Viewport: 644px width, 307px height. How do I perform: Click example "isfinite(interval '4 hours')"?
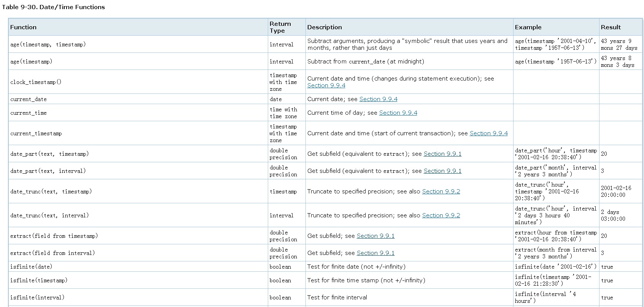[x=545, y=298]
